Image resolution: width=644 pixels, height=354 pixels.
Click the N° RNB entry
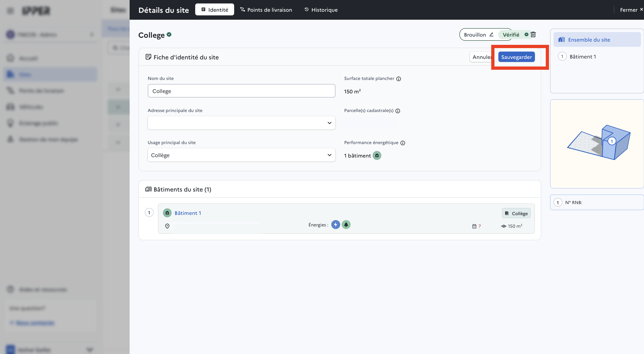point(597,202)
